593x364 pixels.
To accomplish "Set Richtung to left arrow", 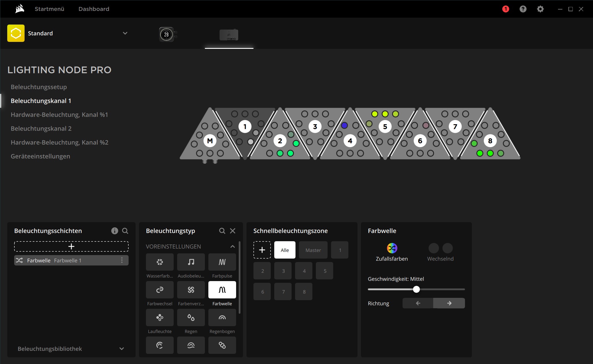I will coord(418,303).
